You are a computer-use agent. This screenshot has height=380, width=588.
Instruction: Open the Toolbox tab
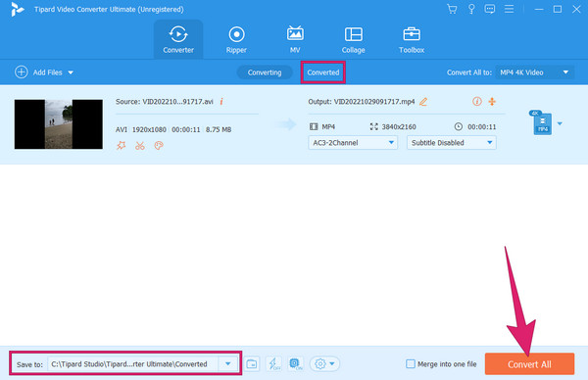pos(412,39)
